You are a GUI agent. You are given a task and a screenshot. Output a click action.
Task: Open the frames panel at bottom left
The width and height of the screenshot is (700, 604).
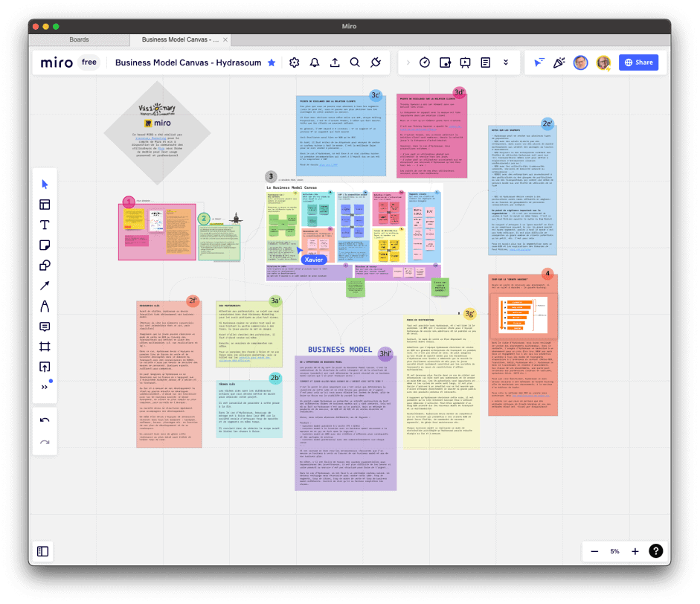[43, 551]
